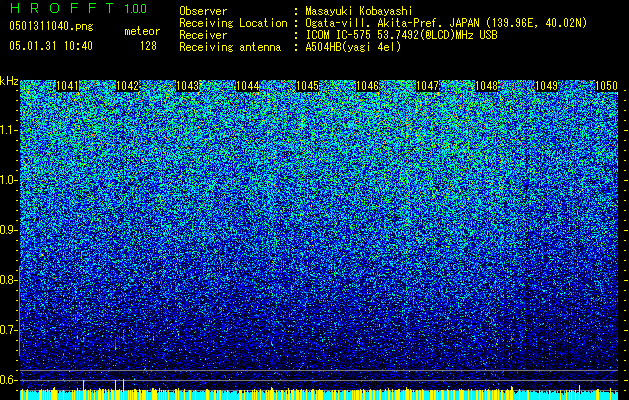This screenshot has width=629, height=400.
Task: Click the 1042 time marker
Action: [x=127, y=86]
